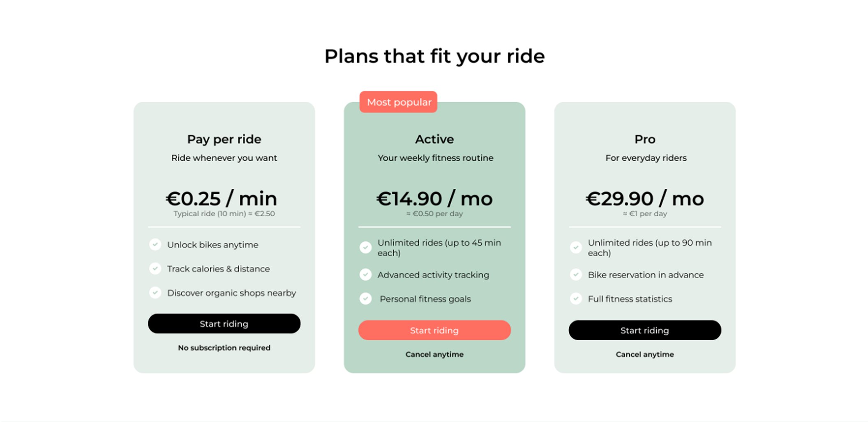
Task: Click Cancel anytime under the Pro plan
Action: [x=644, y=354]
